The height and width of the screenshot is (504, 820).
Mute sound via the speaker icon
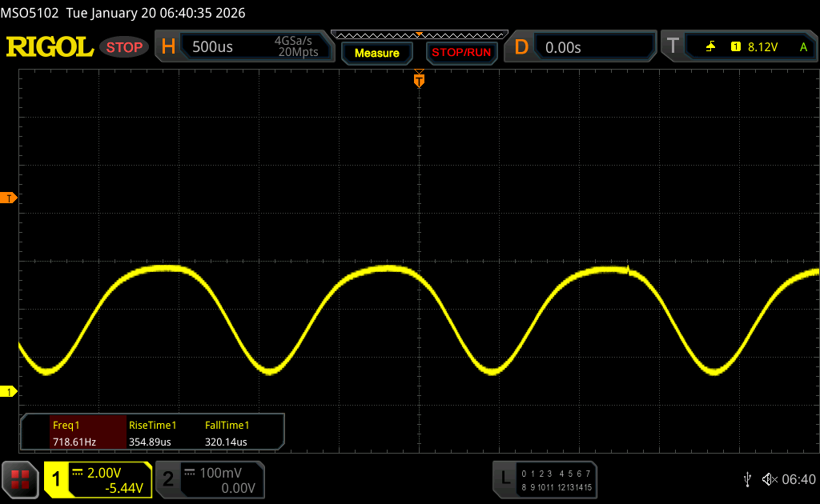click(769, 478)
